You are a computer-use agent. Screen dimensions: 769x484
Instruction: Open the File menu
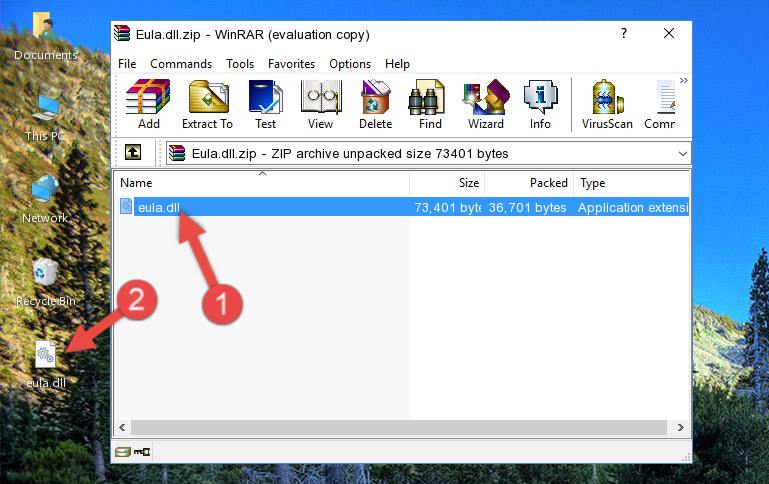click(127, 64)
